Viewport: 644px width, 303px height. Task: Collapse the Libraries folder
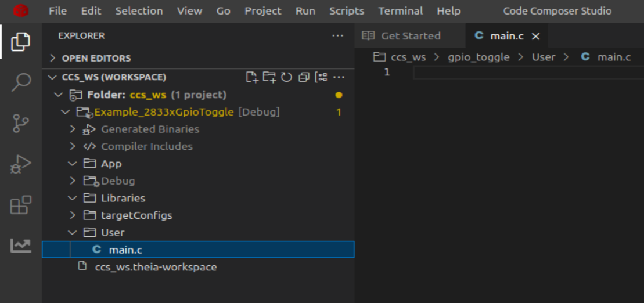[x=73, y=199]
